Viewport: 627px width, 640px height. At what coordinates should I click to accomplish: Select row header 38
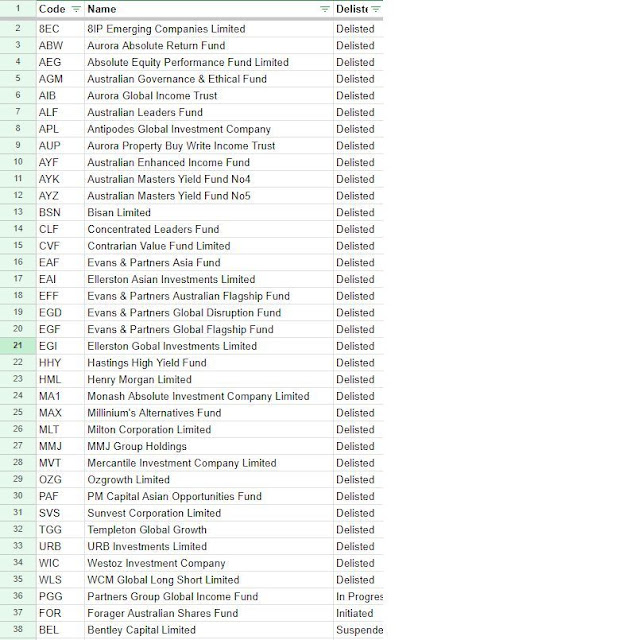18,629
